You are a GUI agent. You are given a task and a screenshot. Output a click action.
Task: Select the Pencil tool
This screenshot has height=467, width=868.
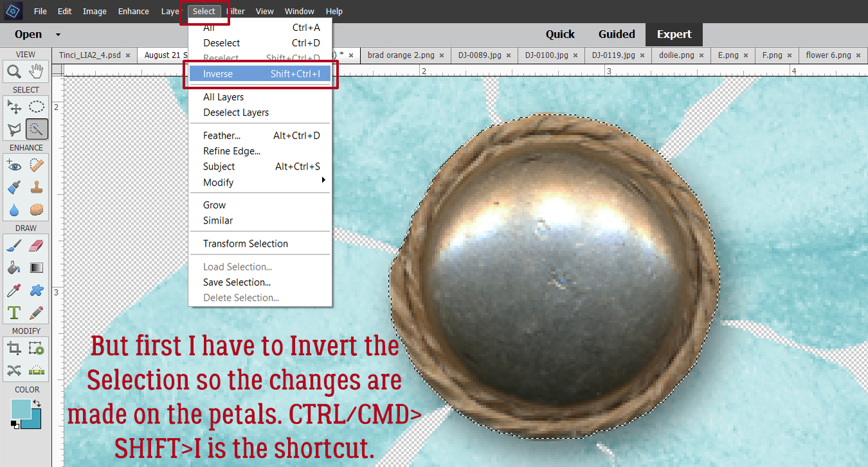tap(37, 313)
